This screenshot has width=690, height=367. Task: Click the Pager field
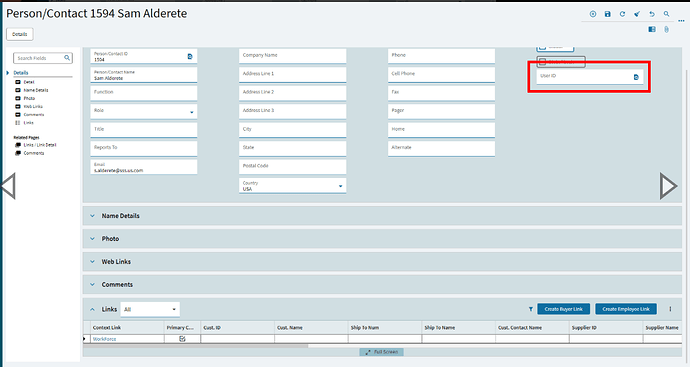(441, 111)
